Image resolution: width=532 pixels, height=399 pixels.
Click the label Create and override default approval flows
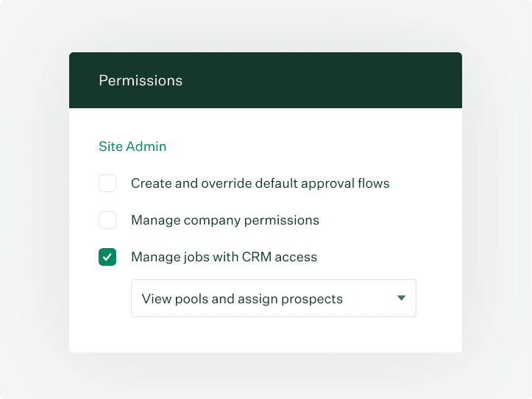click(x=260, y=183)
